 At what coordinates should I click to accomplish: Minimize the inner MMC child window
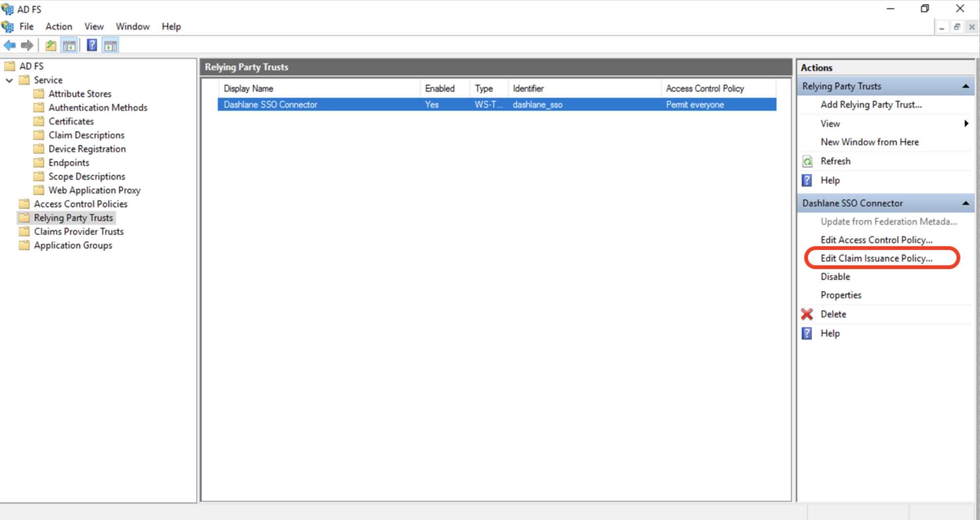[942, 27]
